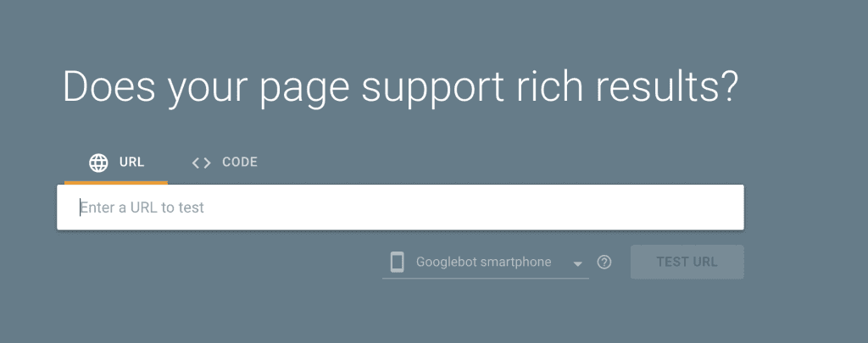868x343 pixels.
Task: Expand the crawler selector using its arrow
Action: [x=578, y=264]
